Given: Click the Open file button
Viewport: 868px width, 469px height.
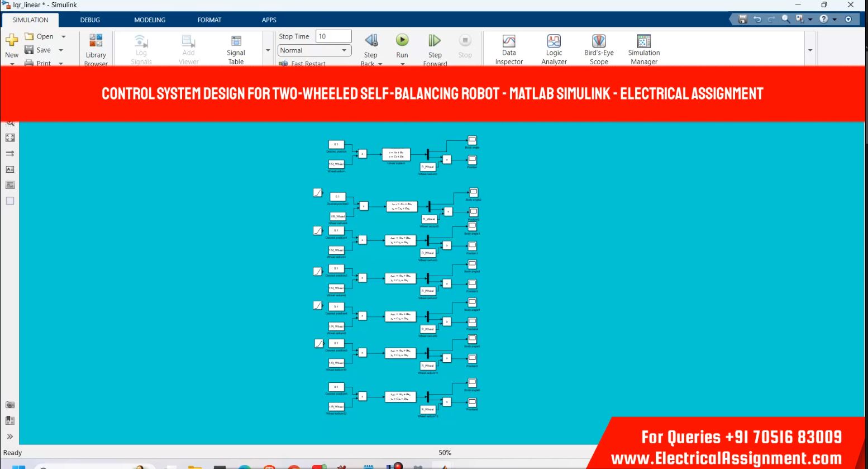Looking at the screenshot, I should tap(40, 36).
